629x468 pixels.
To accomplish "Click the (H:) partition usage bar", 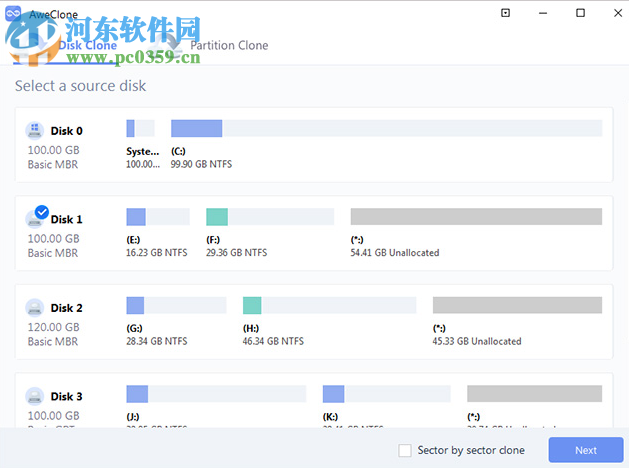I will coord(329,305).
